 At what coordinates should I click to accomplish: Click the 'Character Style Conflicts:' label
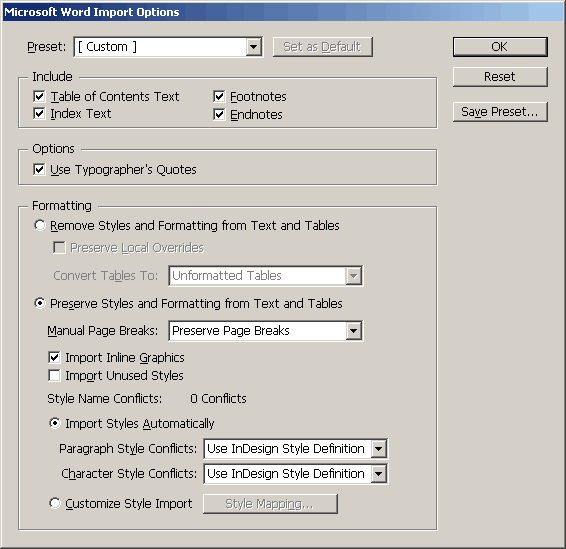coord(129,474)
